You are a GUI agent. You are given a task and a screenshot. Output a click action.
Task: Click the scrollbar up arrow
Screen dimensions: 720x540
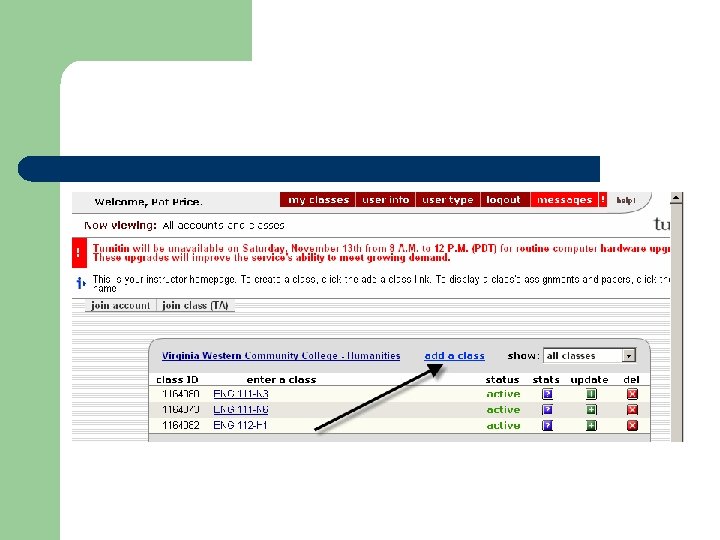(x=676, y=198)
